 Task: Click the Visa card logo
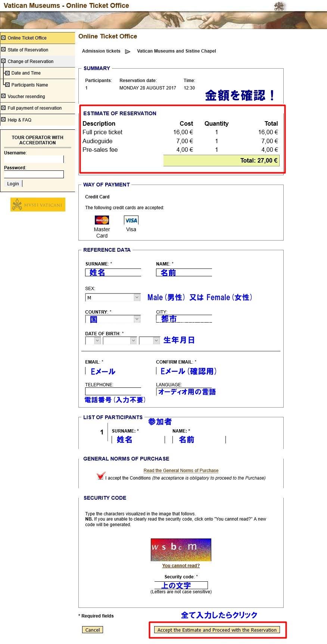pos(131,220)
